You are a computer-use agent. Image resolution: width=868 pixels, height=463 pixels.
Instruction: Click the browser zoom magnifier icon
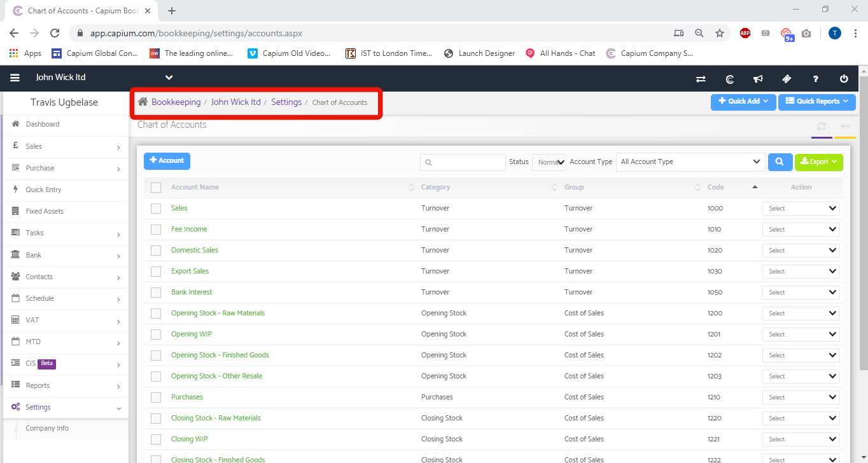[699, 33]
